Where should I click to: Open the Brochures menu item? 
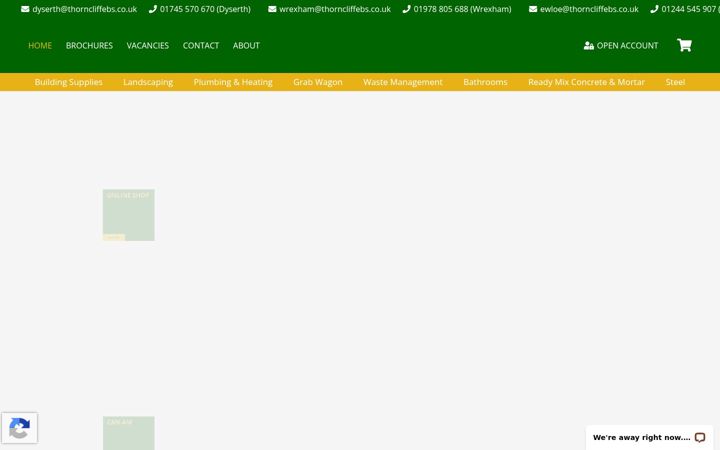pos(89,45)
